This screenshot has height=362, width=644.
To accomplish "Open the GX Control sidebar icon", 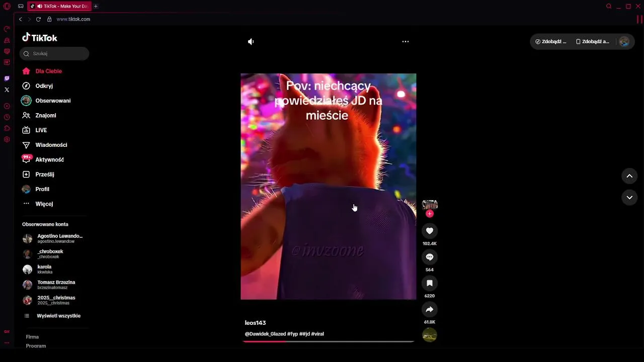I will (7, 332).
